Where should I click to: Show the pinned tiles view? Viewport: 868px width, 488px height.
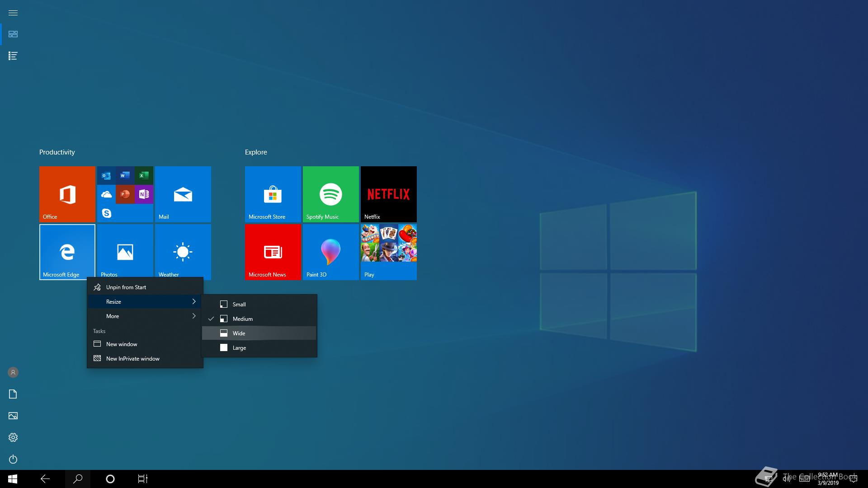tap(13, 34)
